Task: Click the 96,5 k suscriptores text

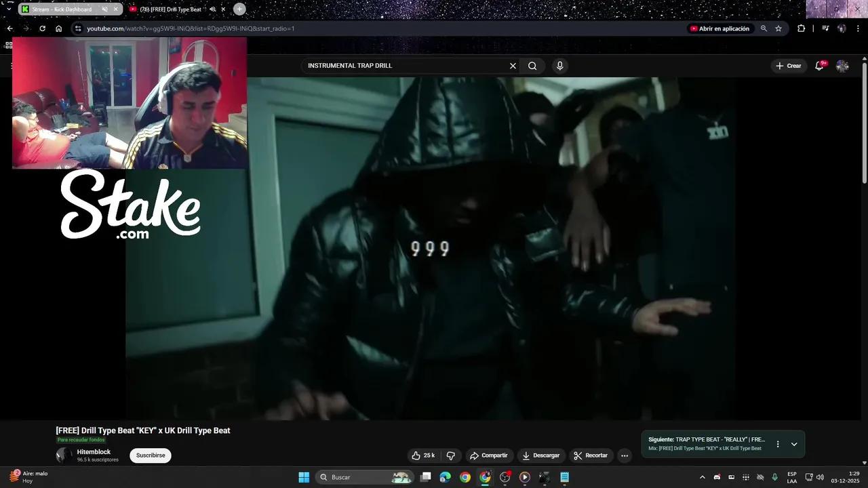Action: pyautogui.click(x=98, y=460)
